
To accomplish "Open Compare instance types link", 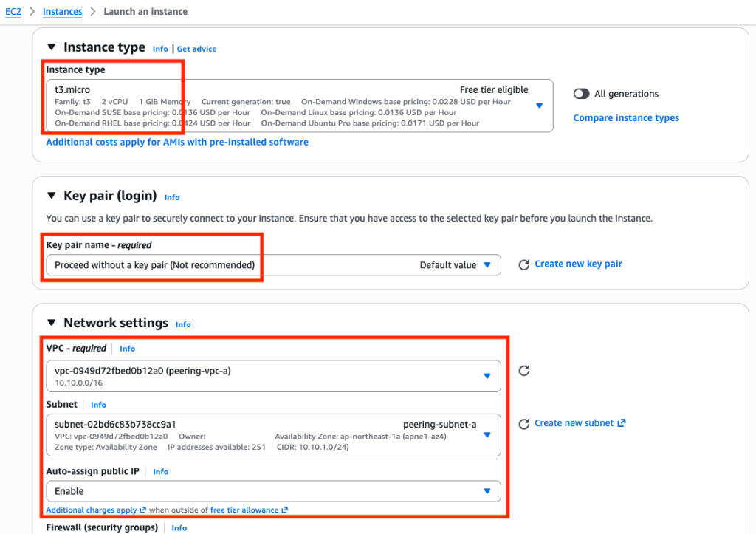I will (626, 117).
